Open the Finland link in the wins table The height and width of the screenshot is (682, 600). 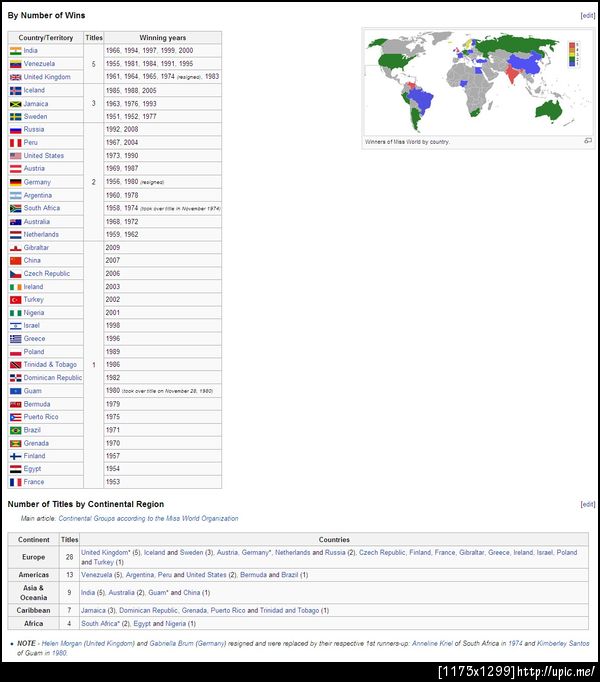point(34,456)
